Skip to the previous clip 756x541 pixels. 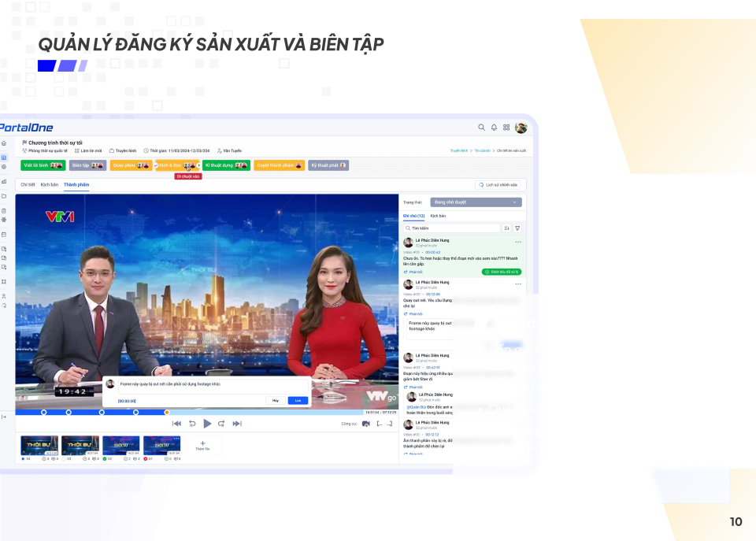[x=176, y=424]
